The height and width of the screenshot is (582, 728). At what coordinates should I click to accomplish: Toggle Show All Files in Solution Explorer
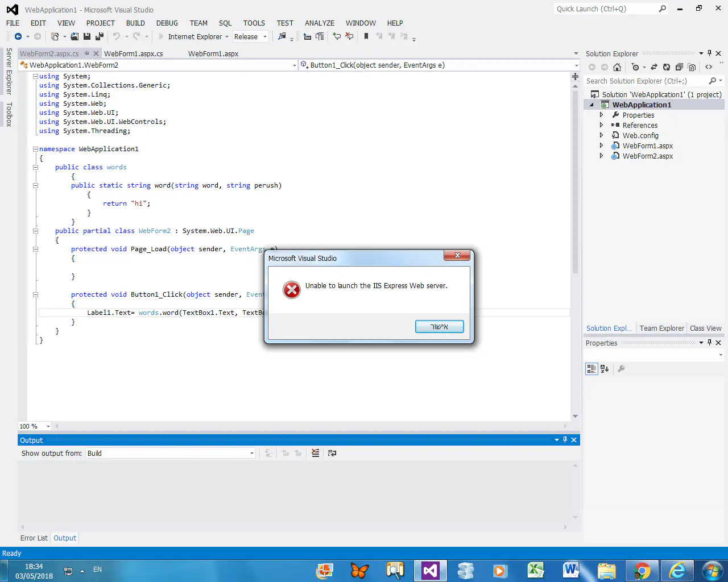tap(692, 67)
